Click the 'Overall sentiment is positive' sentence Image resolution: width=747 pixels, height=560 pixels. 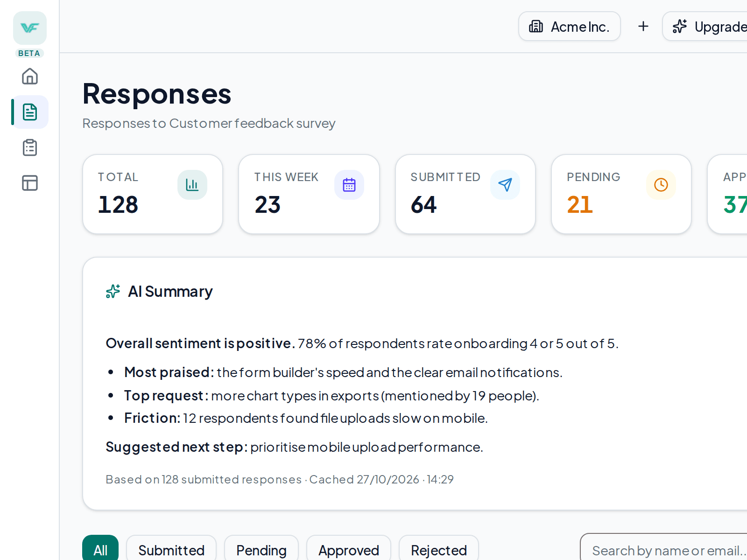tap(362, 343)
